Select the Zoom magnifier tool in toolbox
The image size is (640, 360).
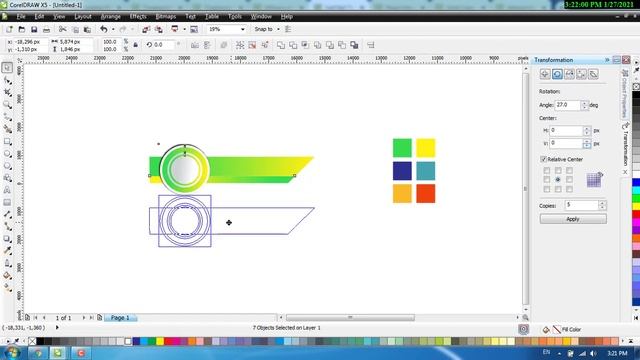[x=7, y=105]
